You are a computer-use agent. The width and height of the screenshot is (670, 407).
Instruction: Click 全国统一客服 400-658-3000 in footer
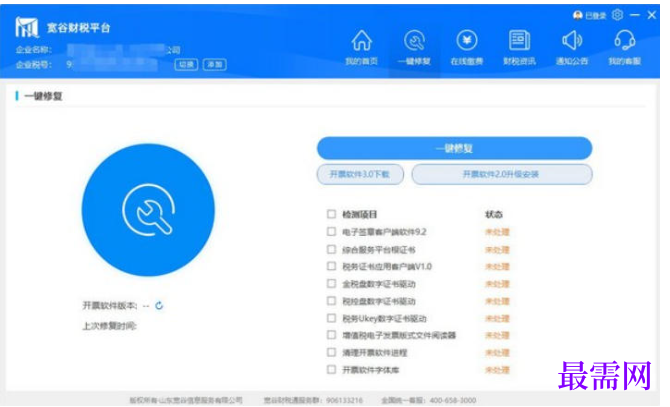[429, 400]
